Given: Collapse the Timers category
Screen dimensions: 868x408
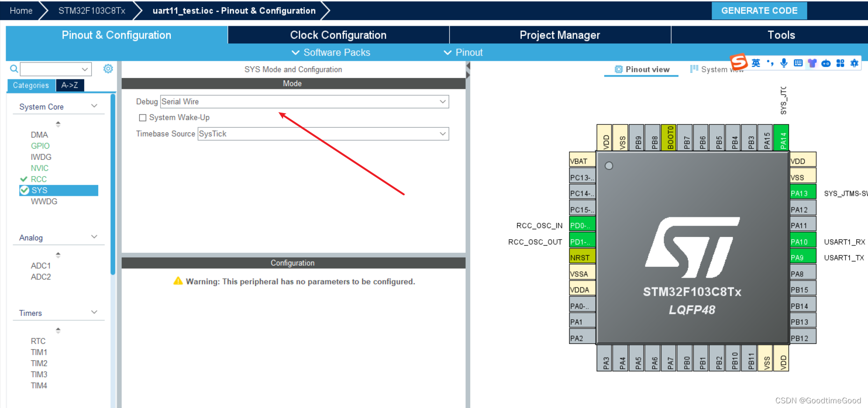Looking at the screenshot, I should [94, 312].
